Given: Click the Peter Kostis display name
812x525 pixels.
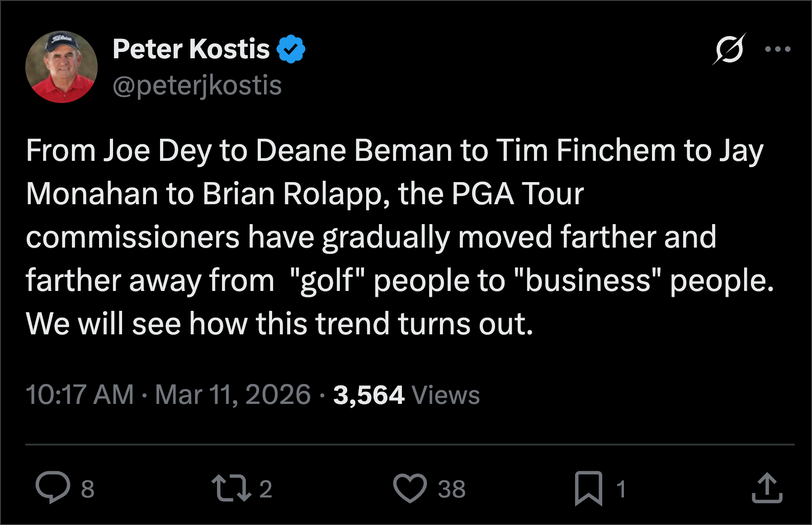Looking at the screenshot, I should click(x=191, y=49).
